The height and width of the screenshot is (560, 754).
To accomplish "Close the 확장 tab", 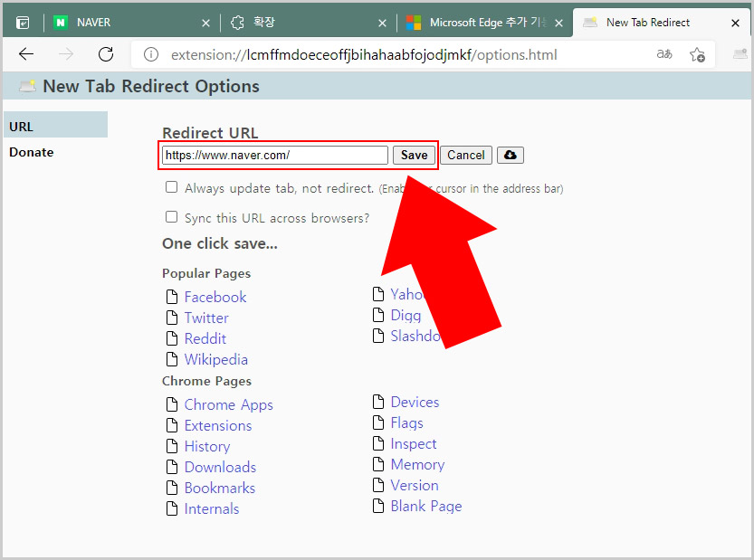I will pos(382,24).
